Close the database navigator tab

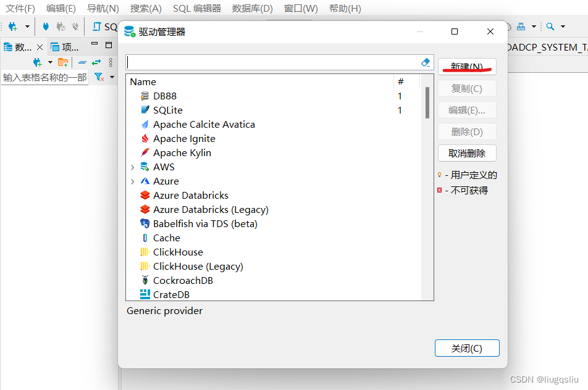pyautogui.click(x=40, y=47)
